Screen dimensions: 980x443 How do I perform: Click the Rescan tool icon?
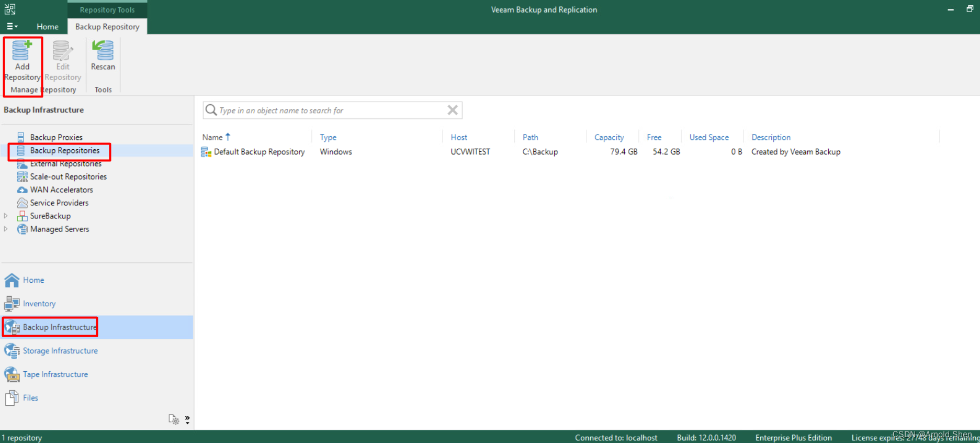tap(103, 51)
